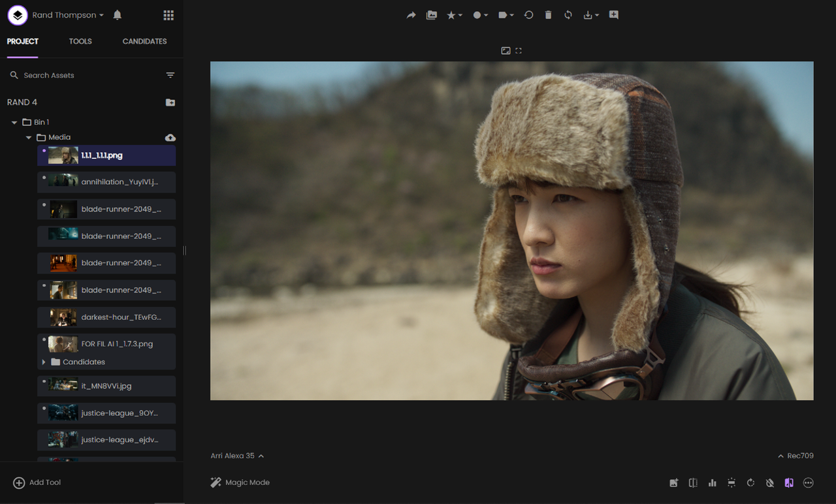Toggle the purple side-by-side flip icon
Viewport: 836px width, 504px height.
[x=789, y=483]
